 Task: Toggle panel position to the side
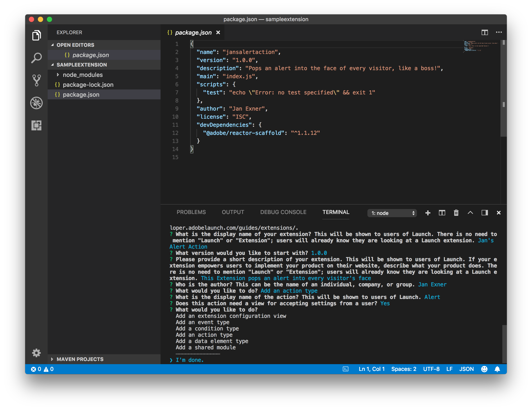[x=485, y=213]
